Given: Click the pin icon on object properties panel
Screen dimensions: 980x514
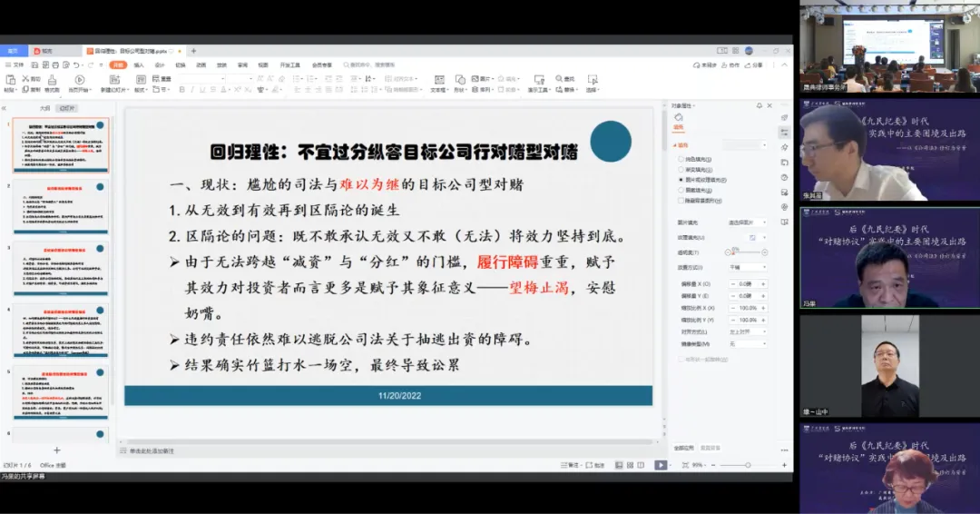Looking at the screenshot, I should pos(759,105).
